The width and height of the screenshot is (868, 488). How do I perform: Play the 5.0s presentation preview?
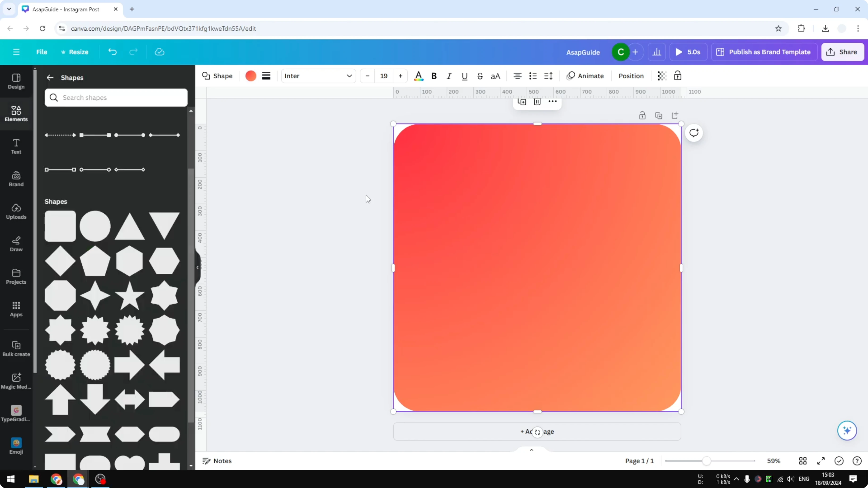(x=689, y=52)
